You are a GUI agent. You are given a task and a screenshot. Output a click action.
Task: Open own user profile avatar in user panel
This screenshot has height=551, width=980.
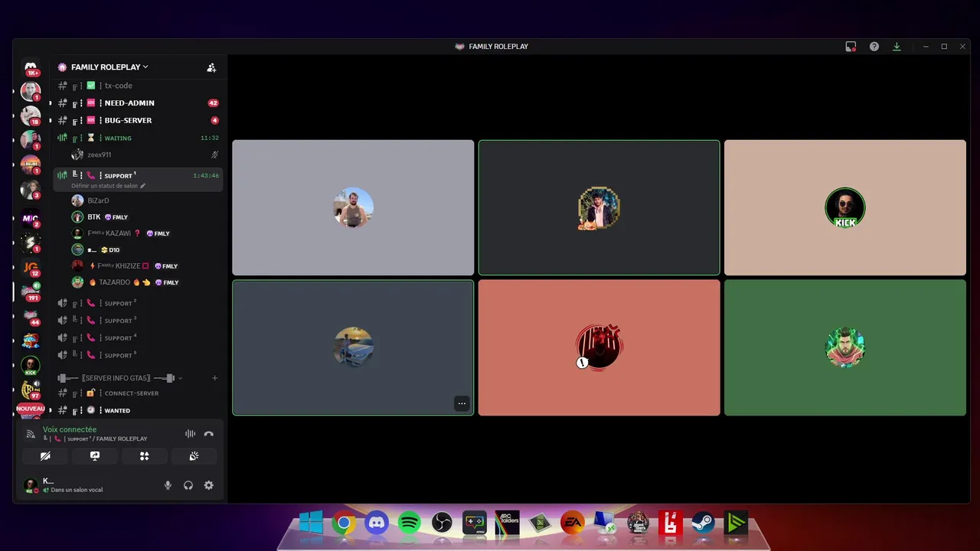point(31,485)
